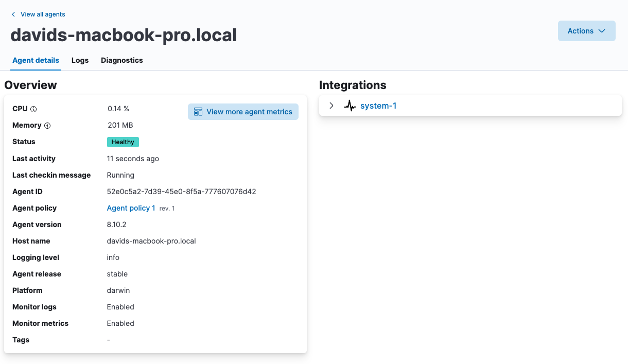Click the Healthy status badge
The image size is (628, 364).
[x=123, y=142]
